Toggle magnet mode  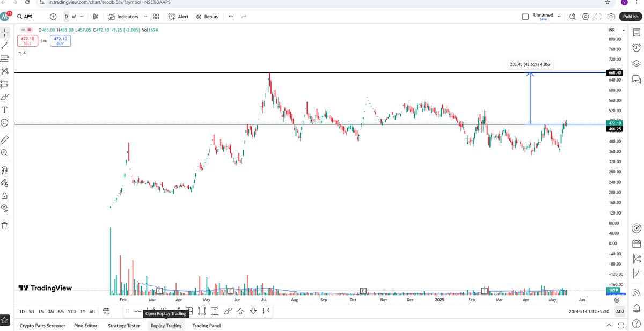point(5,170)
